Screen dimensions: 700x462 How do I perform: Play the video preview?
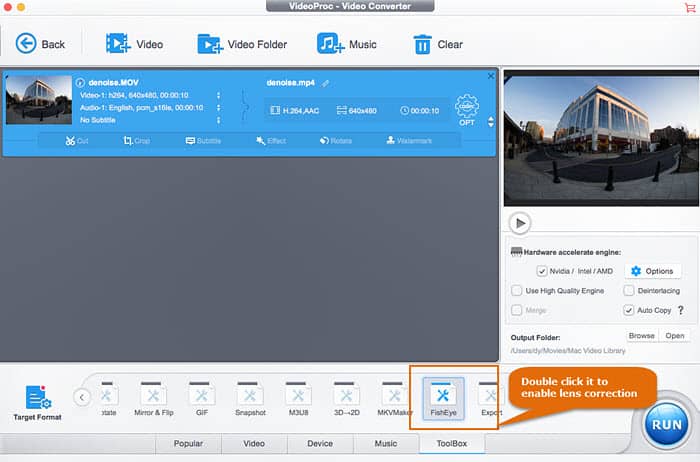520,223
